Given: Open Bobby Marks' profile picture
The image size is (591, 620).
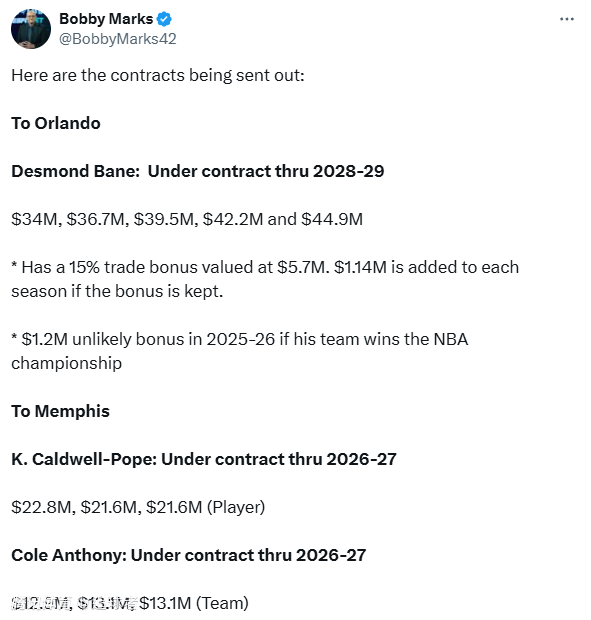Looking at the screenshot, I should coord(31,29).
